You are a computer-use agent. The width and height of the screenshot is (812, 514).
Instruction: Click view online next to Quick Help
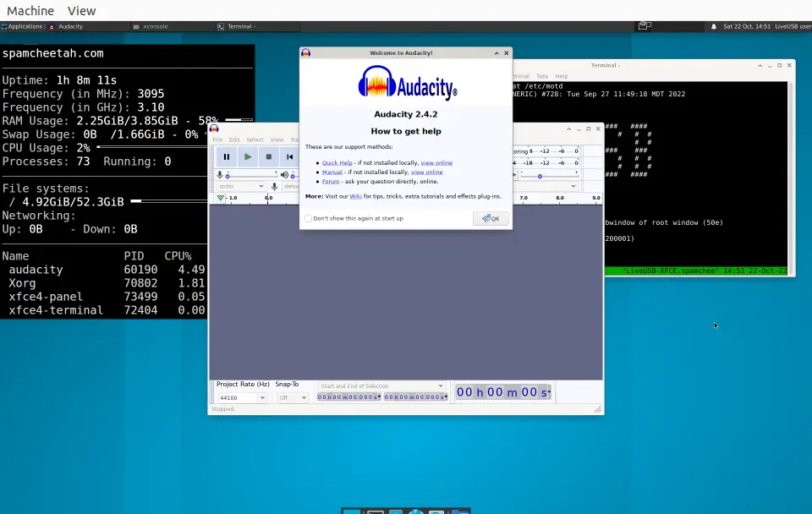pos(436,162)
